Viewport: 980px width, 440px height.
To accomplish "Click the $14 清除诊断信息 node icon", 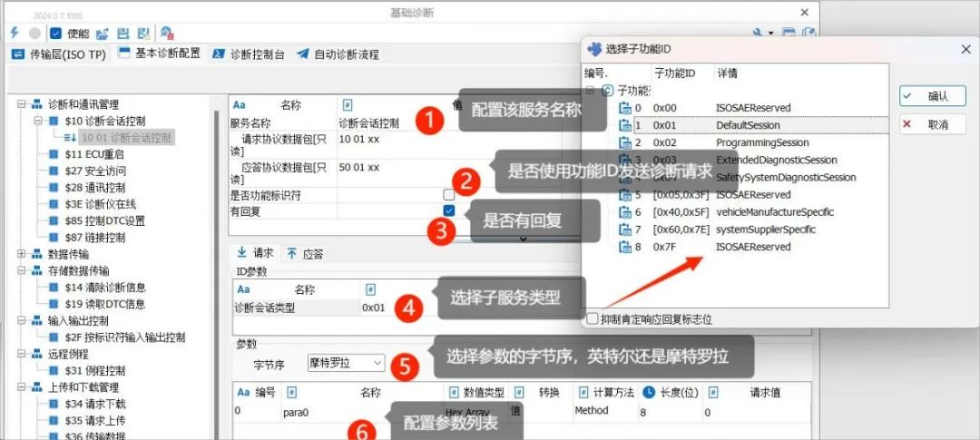I will [x=54, y=288].
